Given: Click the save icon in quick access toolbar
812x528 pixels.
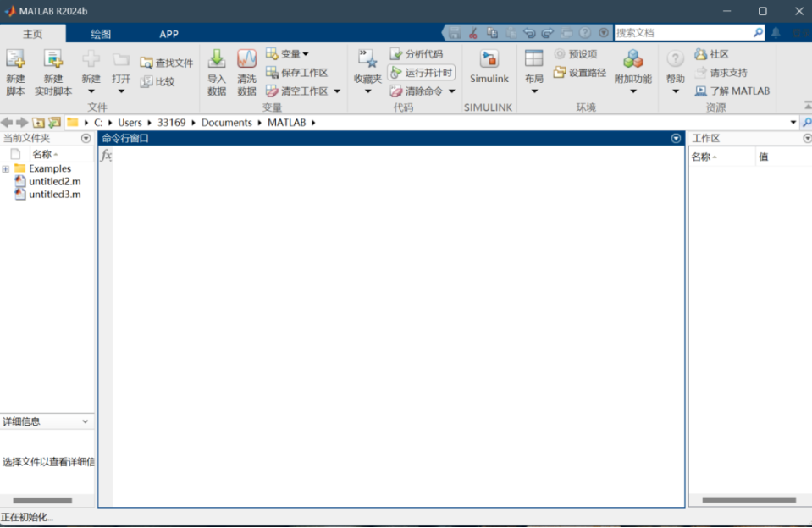Looking at the screenshot, I should [x=455, y=33].
